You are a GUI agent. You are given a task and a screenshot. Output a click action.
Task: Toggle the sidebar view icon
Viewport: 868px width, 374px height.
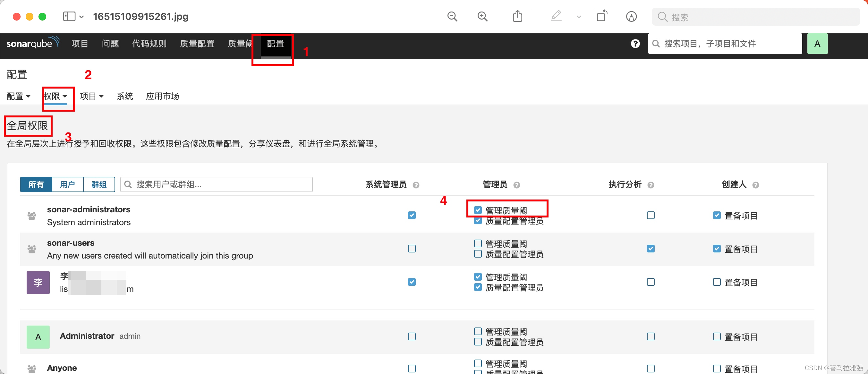[69, 16]
